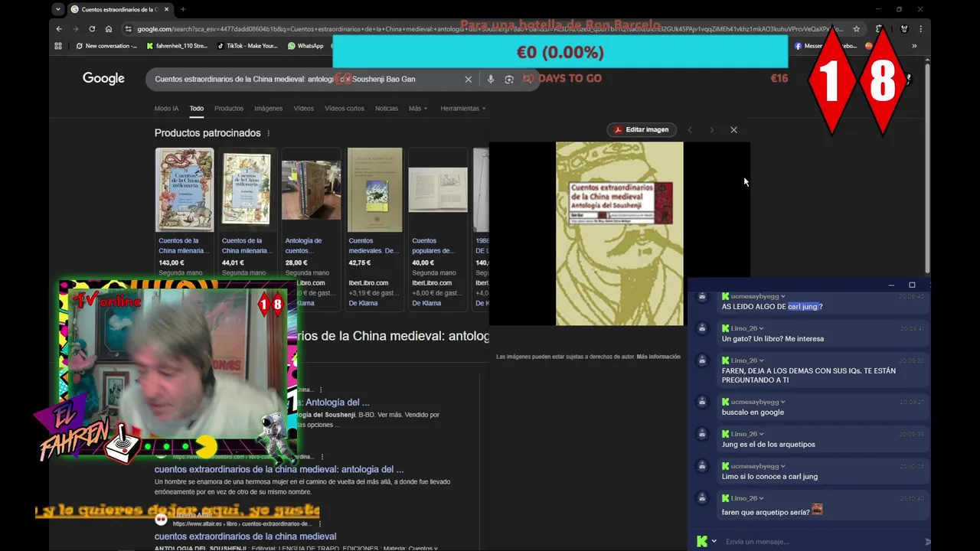Bookmark this page with the star icon
The image size is (980, 551).
(x=856, y=29)
